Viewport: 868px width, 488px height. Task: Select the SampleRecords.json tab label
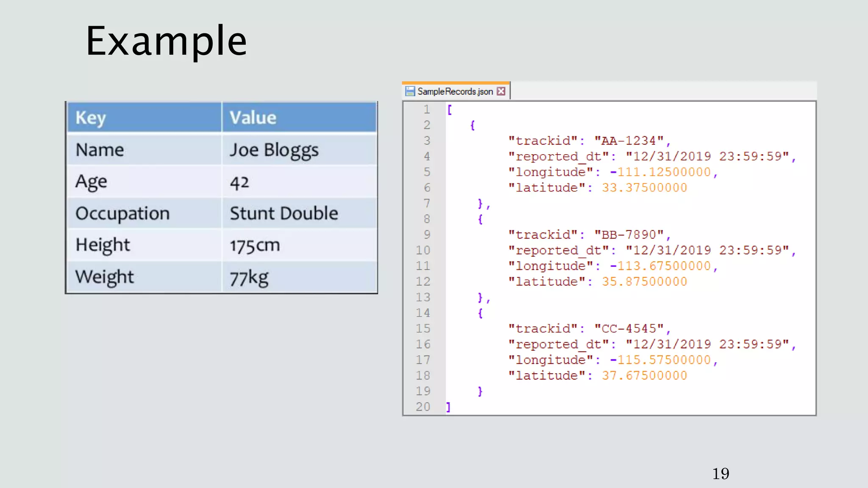point(455,91)
